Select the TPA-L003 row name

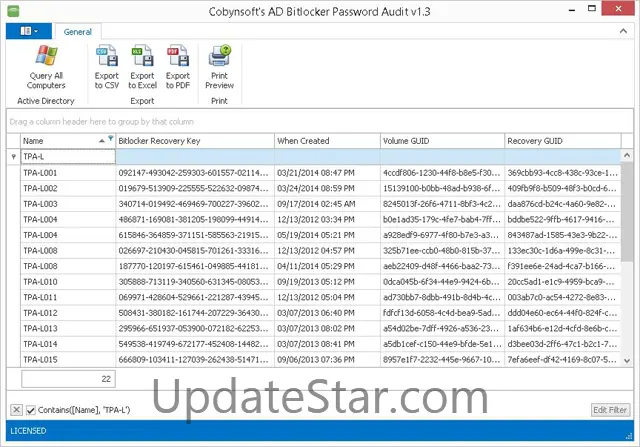(40, 204)
